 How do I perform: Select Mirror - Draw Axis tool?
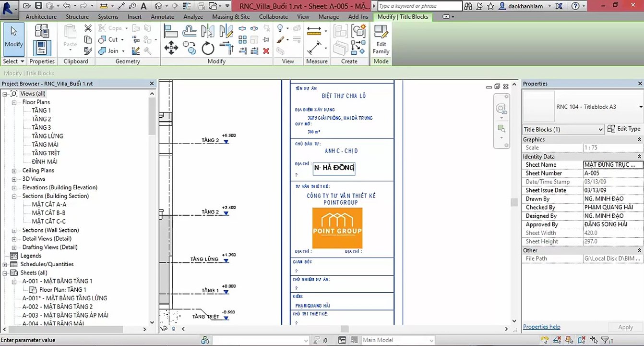(x=226, y=31)
